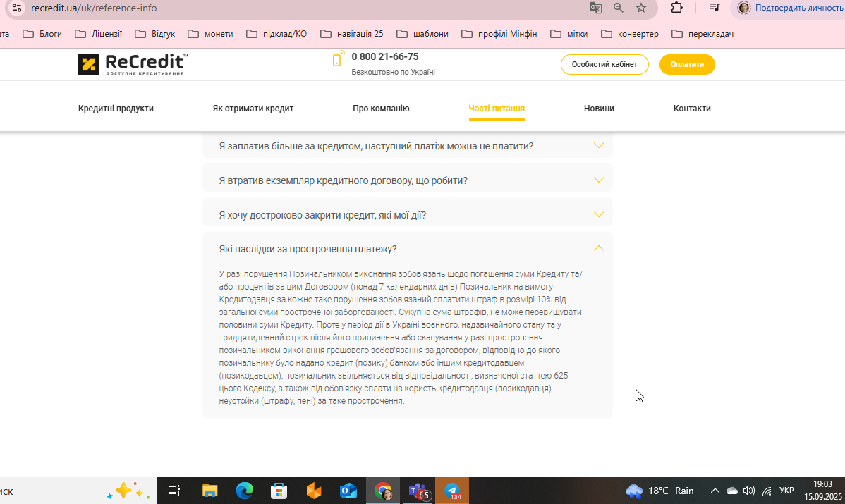
Task: Open 'Особистий кабінет' button
Action: click(604, 64)
